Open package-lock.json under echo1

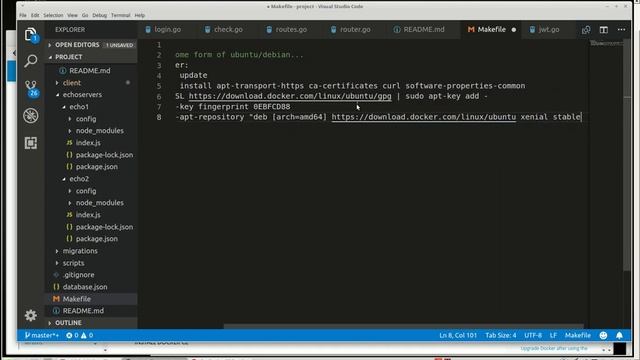coord(91,155)
